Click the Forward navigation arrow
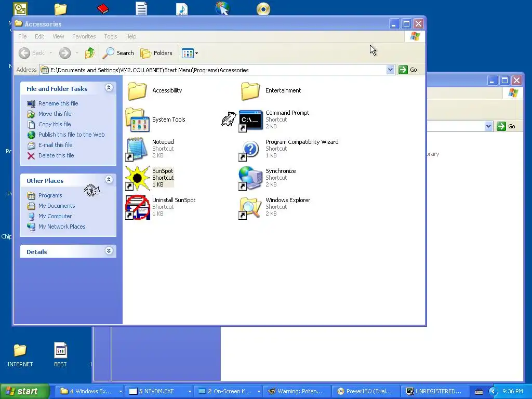Image resolution: width=532 pixels, height=399 pixels. click(65, 53)
